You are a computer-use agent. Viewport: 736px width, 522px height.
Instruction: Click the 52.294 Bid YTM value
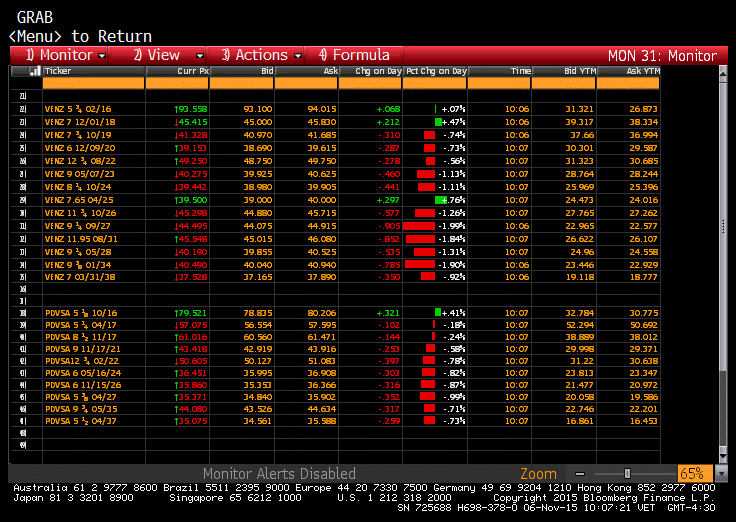click(580, 325)
